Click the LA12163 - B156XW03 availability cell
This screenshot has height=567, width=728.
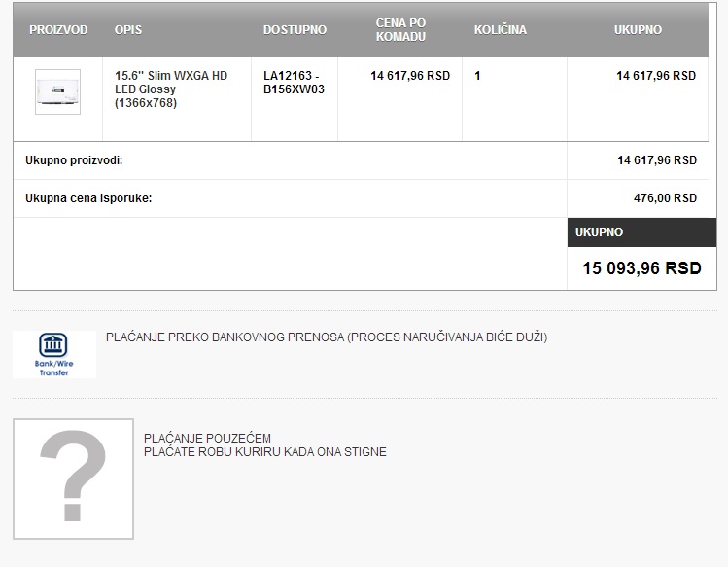[294, 83]
